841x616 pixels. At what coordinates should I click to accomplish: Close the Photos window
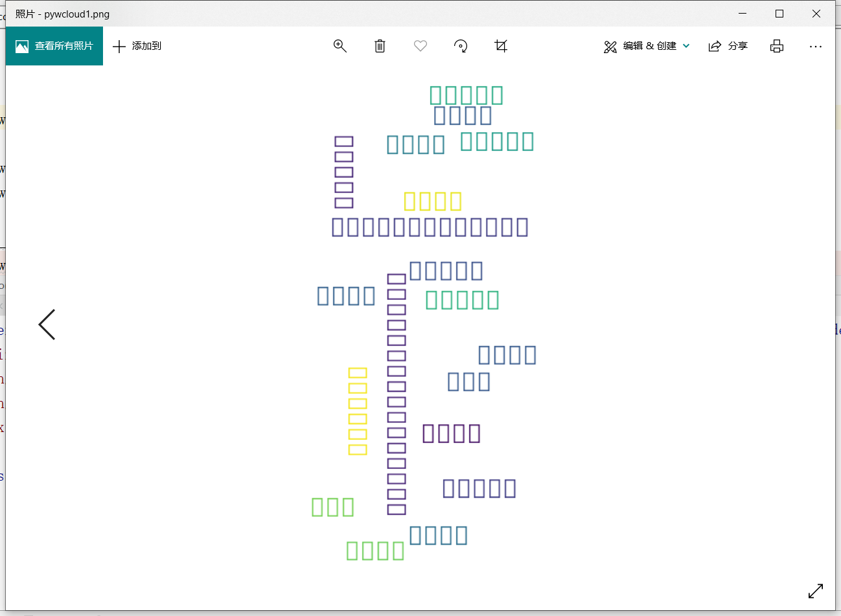pyautogui.click(x=816, y=14)
